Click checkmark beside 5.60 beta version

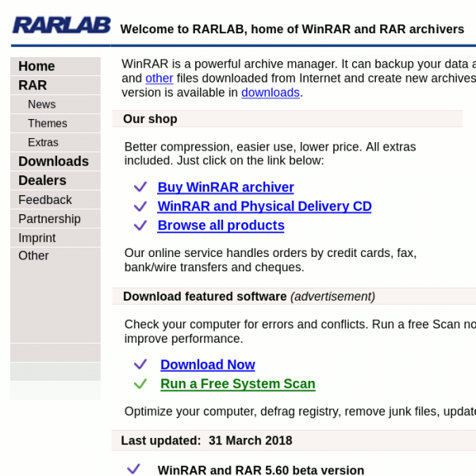[x=133, y=469]
